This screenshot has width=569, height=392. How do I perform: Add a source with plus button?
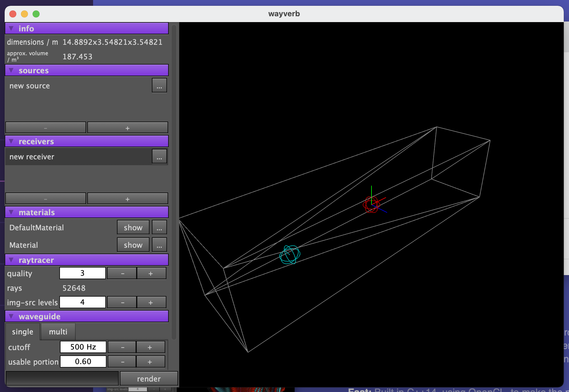(x=127, y=128)
